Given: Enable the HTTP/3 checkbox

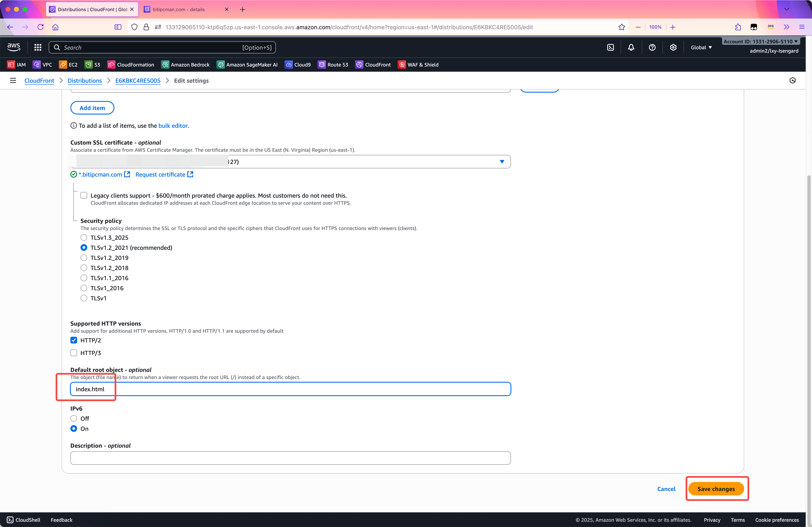Looking at the screenshot, I should 74,353.
